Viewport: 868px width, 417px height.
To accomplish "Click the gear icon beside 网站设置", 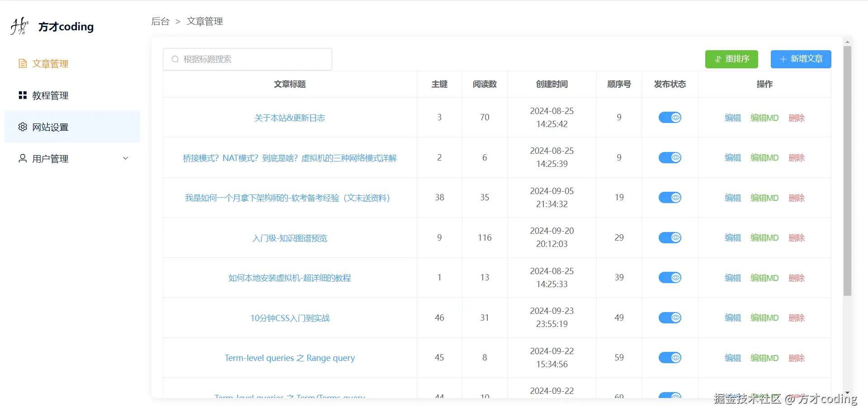I will [x=23, y=127].
